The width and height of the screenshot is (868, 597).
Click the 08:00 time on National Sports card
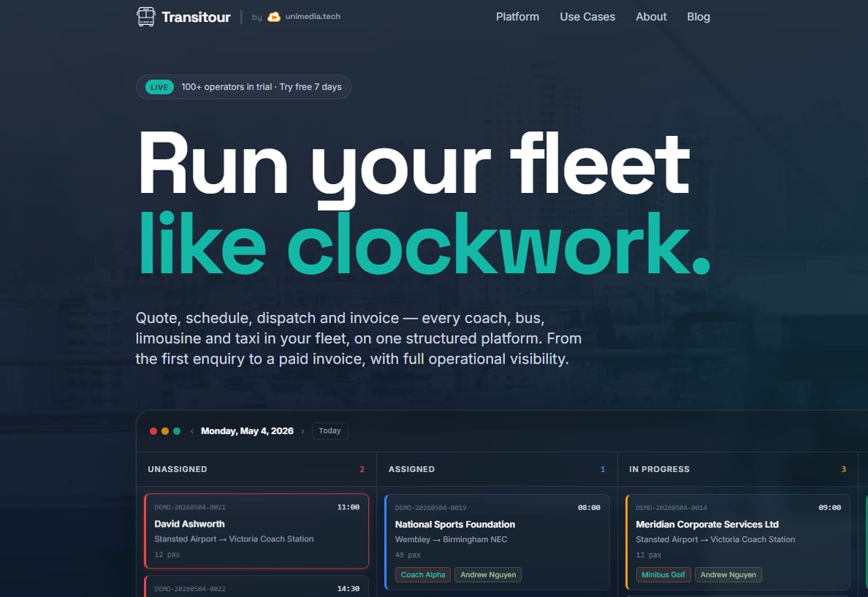coord(589,508)
